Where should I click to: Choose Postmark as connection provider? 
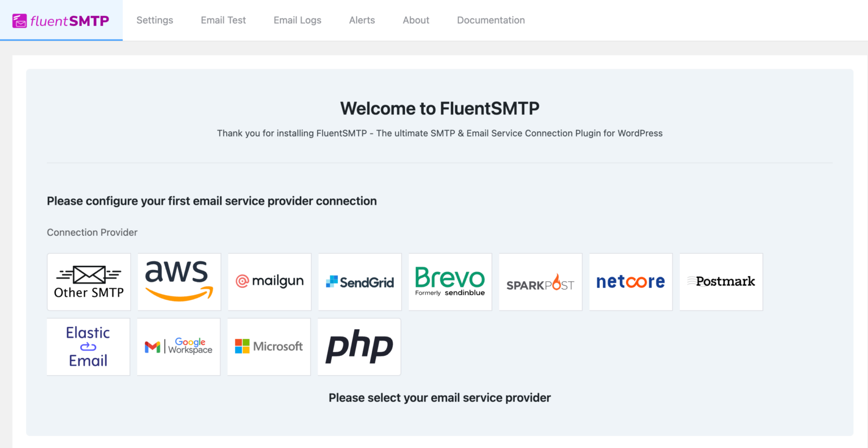pos(721,282)
